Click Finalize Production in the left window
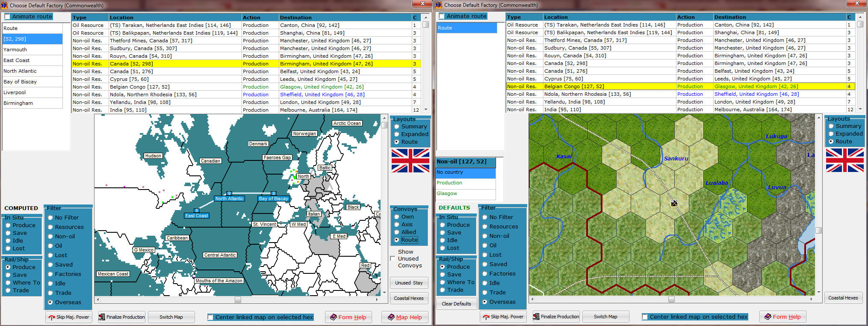The image size is (868, 326). [122, 317]
